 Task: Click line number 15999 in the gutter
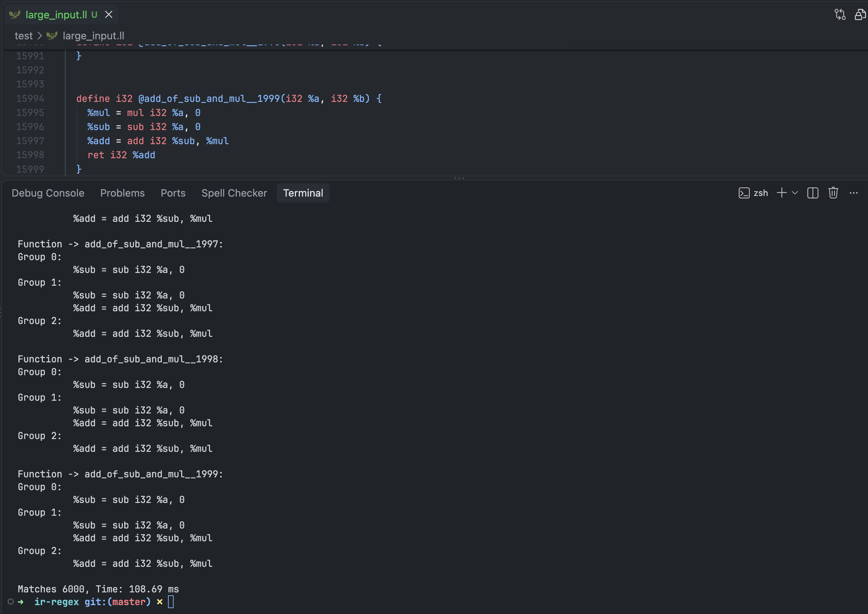pyautogui.click(x=30, y=169)
